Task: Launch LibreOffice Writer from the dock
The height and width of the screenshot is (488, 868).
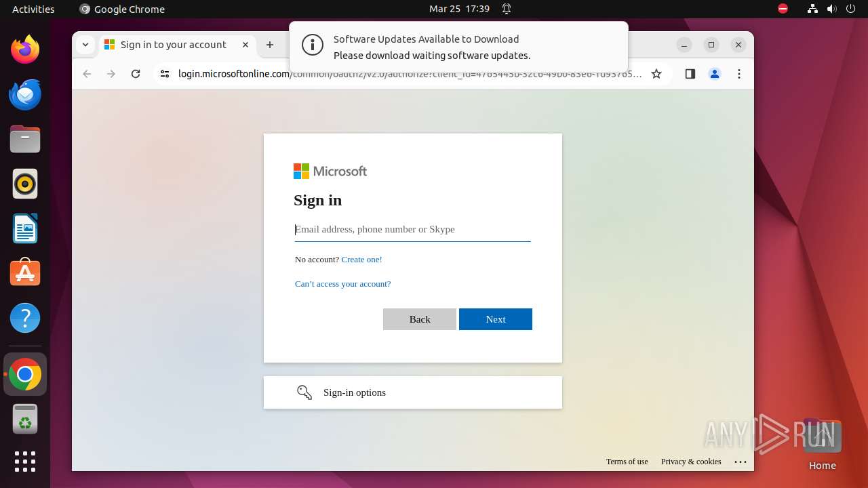Action: (25, 228)
